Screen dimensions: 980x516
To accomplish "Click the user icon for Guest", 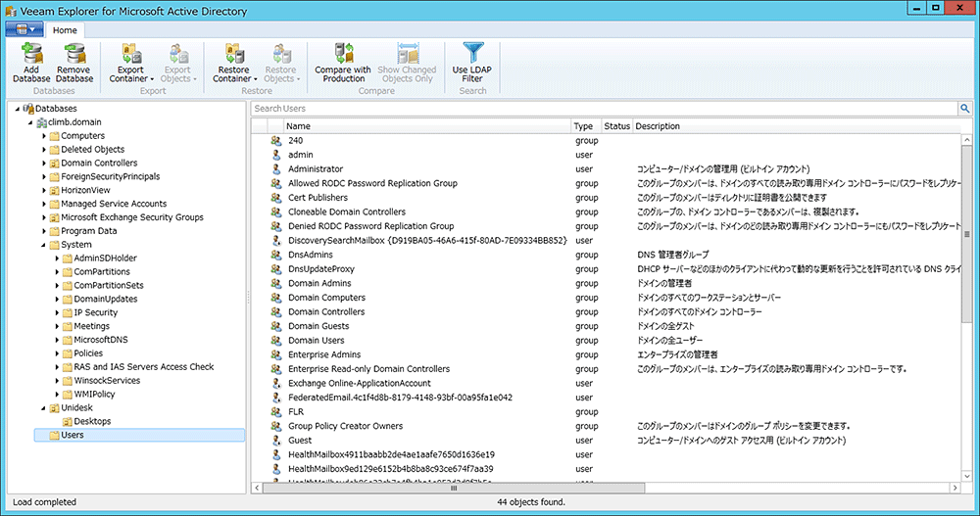I will [276, 441].
